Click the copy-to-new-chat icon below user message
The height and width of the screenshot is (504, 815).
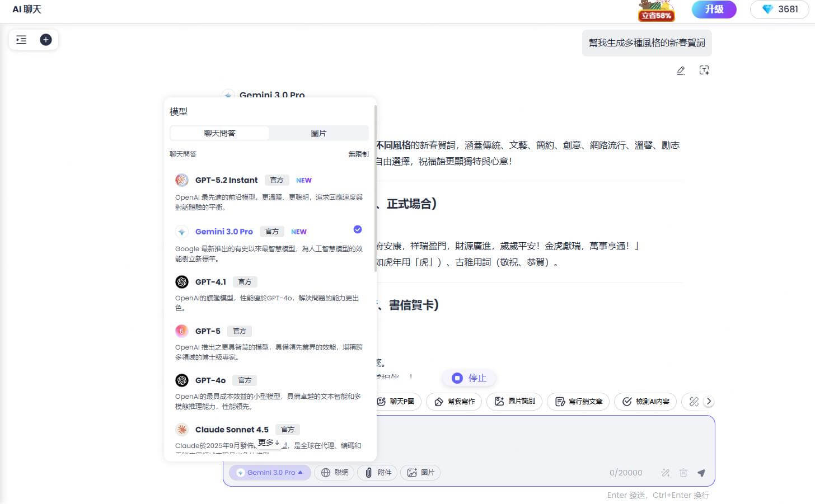tap(704, 70)
